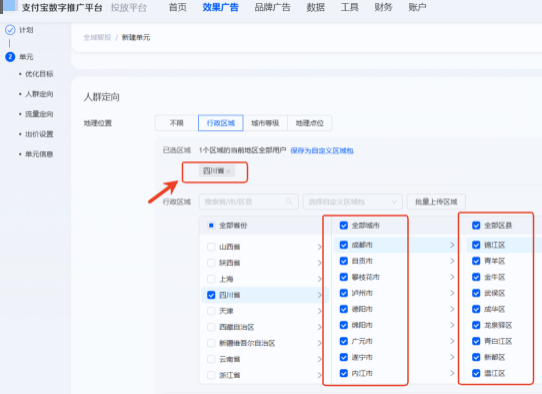Click the 全域智投 breadcrumb link
This screenshot has width=542, height=394.
(x=97, y=37)
